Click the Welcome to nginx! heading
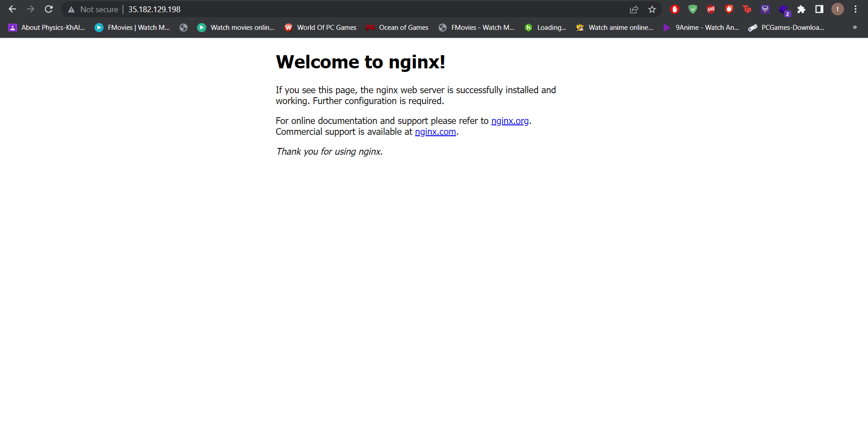 coord(360,62)
